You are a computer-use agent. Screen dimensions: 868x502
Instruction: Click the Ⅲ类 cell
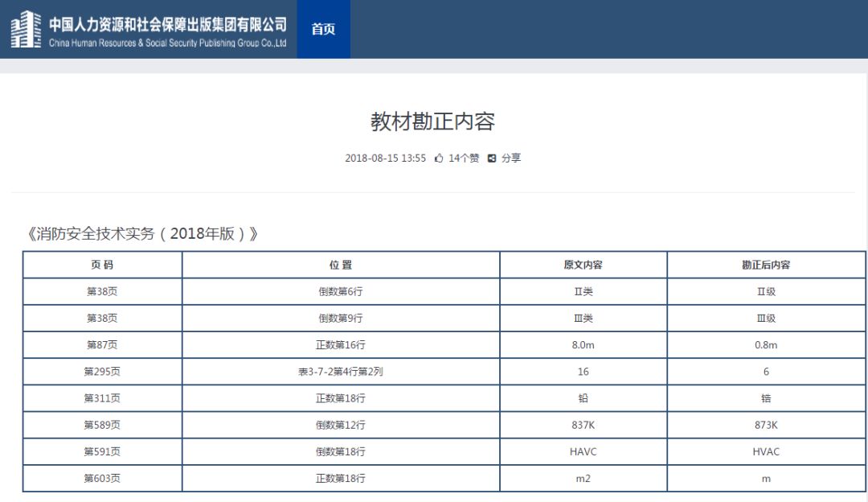tap(583, 318)
